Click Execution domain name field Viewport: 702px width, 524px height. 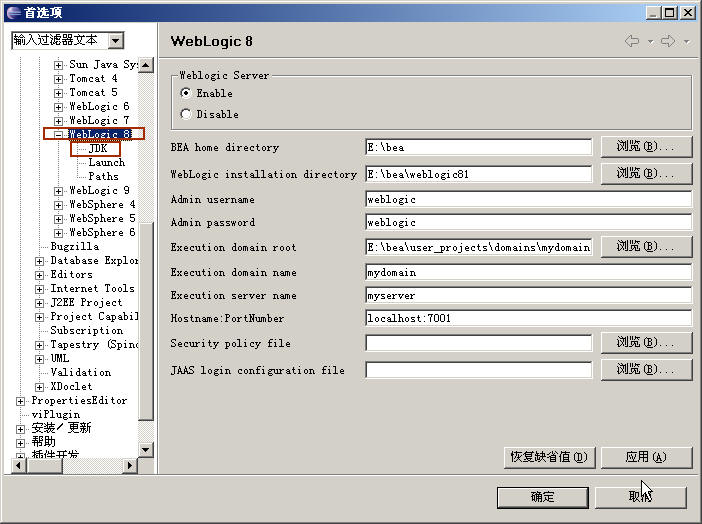tap(529, 272)
